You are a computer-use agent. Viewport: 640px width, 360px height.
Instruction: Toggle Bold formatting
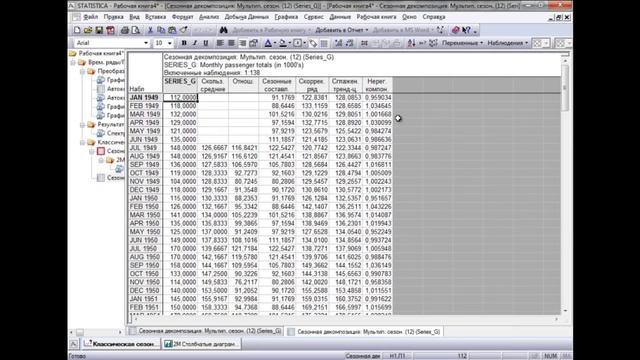click(x=184, y=43)
